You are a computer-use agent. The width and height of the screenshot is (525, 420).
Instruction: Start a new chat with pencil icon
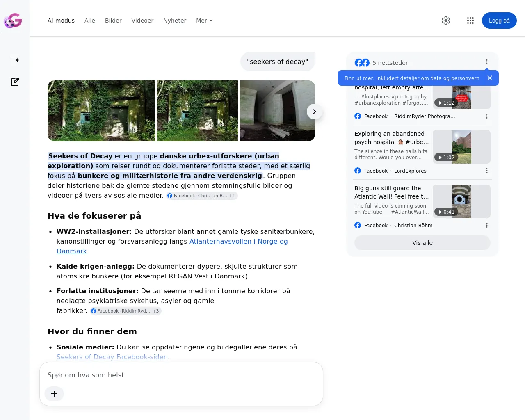(15, 82)
